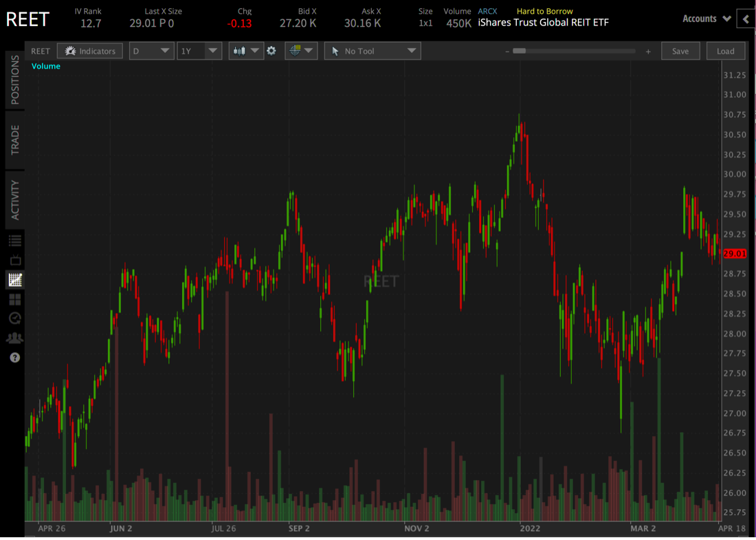The width and height of the screenshot is (756, 540).
Task: Select the candlestick chart style icon
Action: coord(240,50)
